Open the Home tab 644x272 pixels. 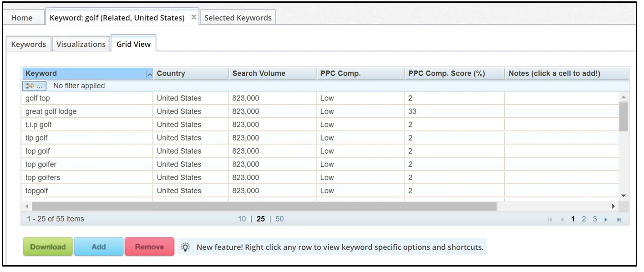22,18
